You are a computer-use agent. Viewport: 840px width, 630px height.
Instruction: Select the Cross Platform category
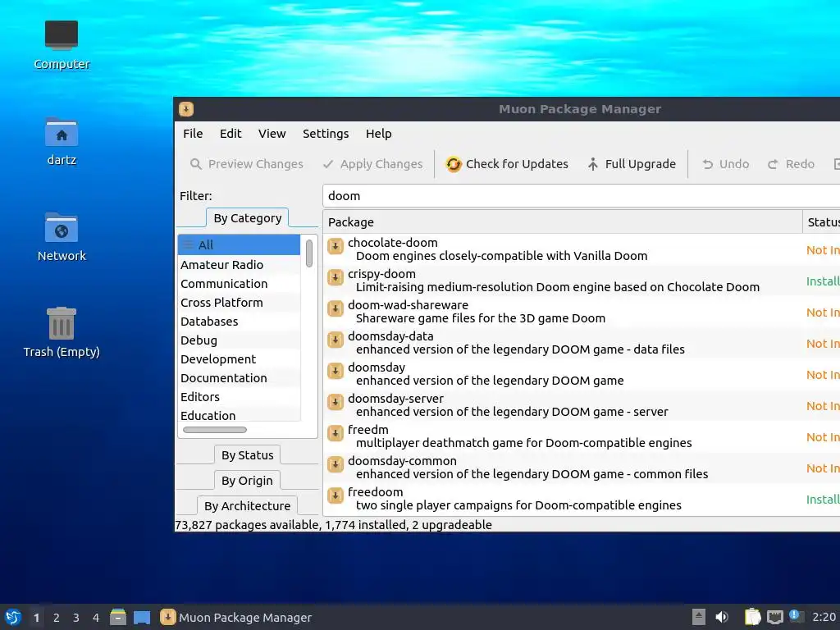239,302
